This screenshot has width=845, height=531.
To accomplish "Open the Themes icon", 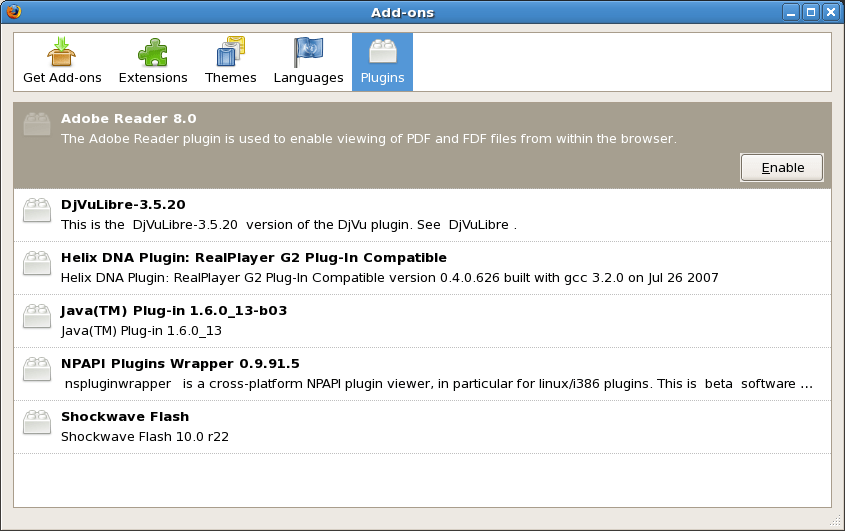I will [231, 52].
